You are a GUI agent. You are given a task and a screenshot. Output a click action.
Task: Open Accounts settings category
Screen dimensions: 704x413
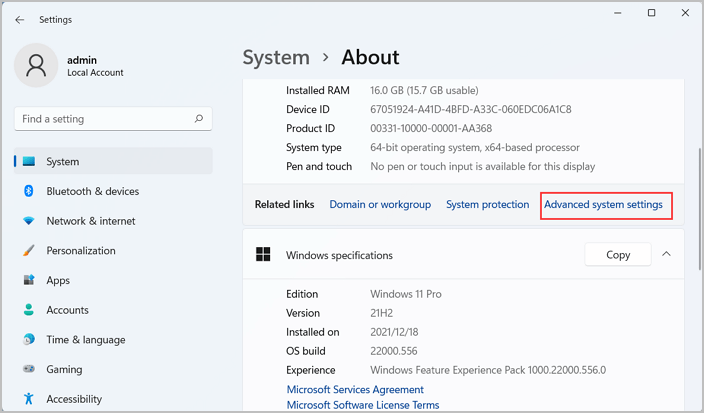(67, 310)
